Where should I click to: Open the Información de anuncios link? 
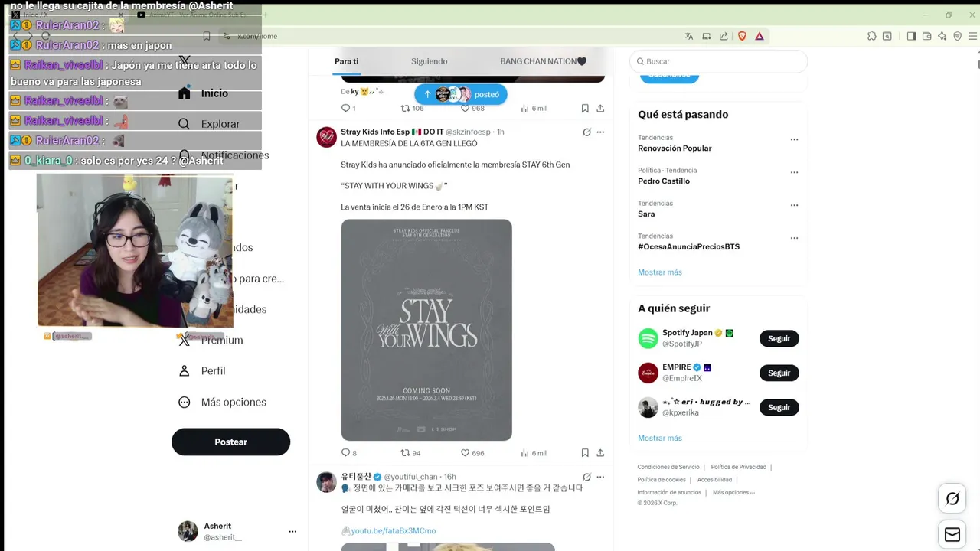click(x=669, y=492)
